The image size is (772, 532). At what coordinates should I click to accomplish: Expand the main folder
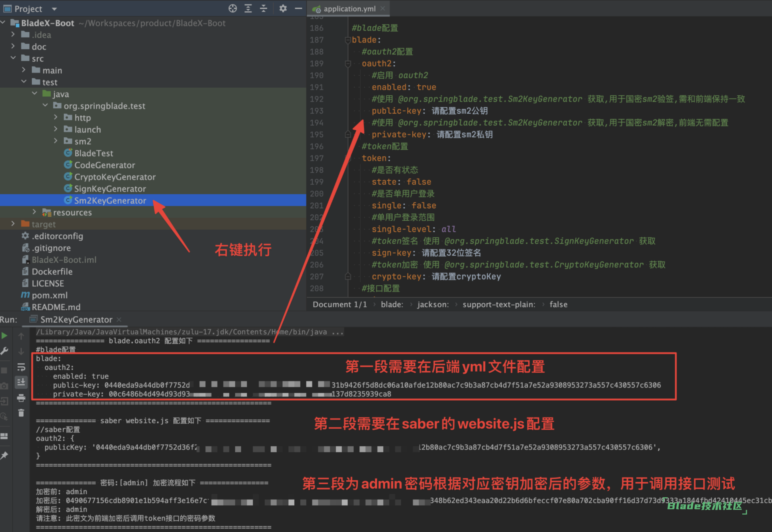[x=24, y=70]
